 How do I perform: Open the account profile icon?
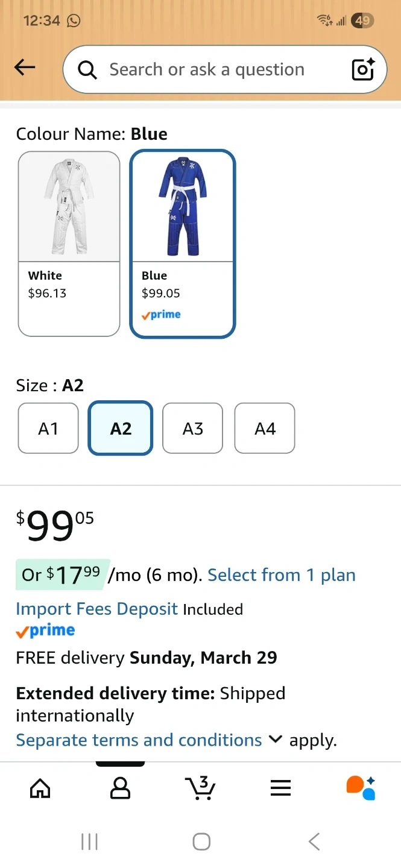coord(120,787)
